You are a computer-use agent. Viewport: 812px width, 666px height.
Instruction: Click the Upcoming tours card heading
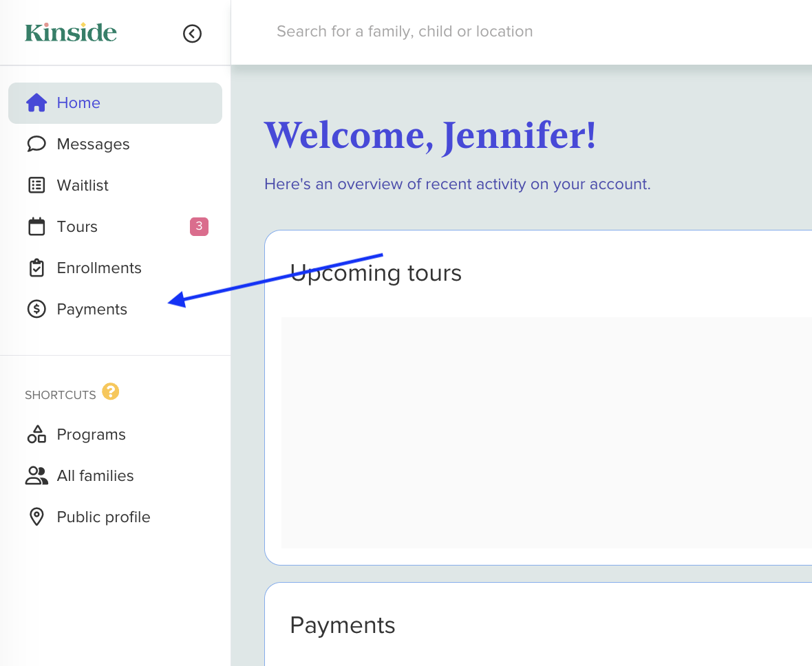[x=376, y=273]
